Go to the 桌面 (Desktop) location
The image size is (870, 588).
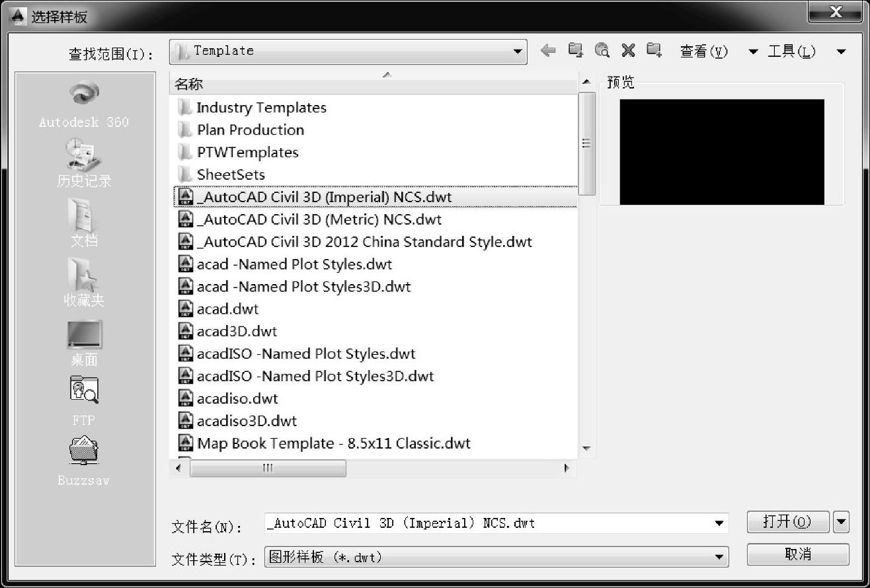84,343
